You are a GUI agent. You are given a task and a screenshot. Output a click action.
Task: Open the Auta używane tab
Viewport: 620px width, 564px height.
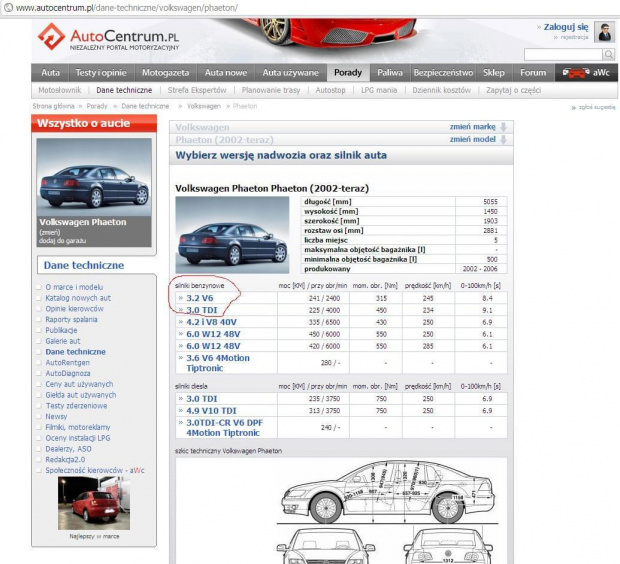pos(291,73)
